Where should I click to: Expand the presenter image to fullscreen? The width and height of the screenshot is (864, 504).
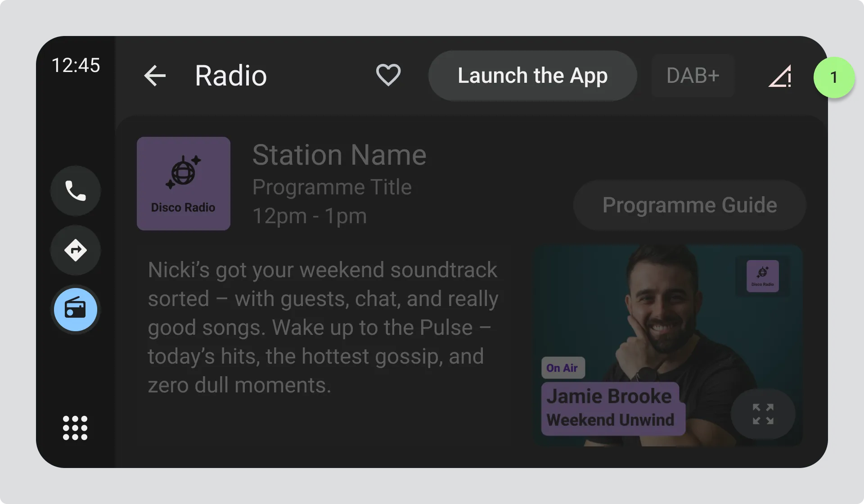click(x=763, y=414)
